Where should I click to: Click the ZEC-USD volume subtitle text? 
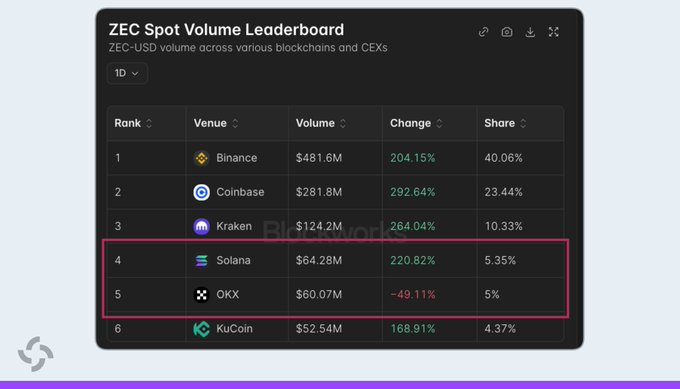point(248,48)
